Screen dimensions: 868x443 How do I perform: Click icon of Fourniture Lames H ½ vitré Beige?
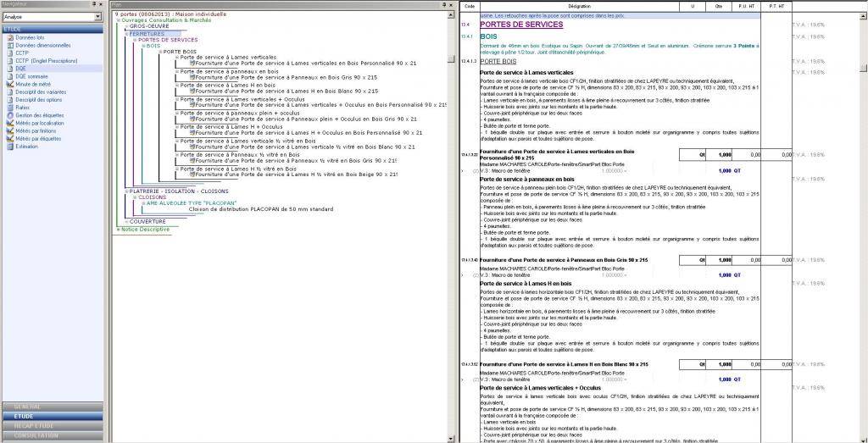click(x=192, y=174)
